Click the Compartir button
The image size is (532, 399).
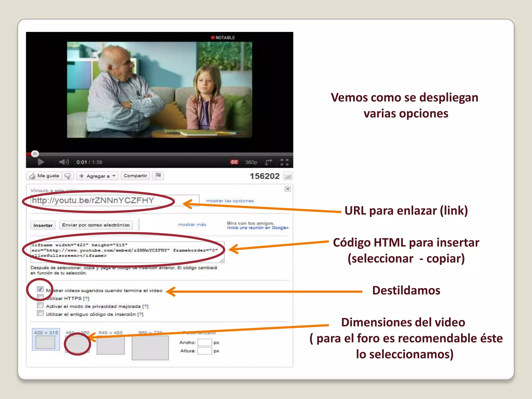pyautogui.click(x=135, y=176)
